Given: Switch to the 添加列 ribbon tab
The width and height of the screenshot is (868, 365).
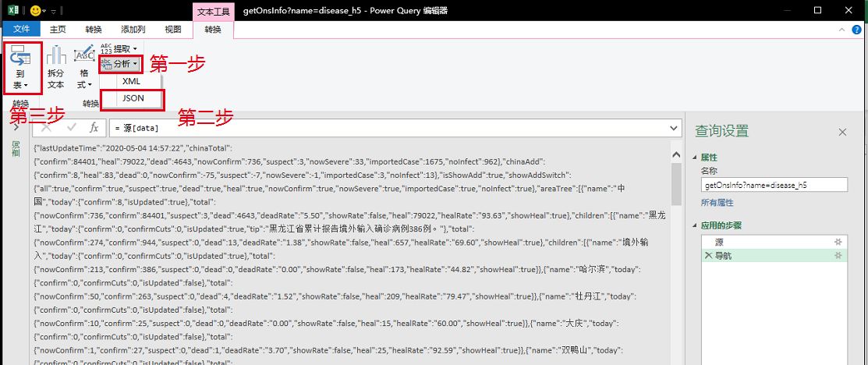Looking at the screenshot, I should [x=133, y=30].
